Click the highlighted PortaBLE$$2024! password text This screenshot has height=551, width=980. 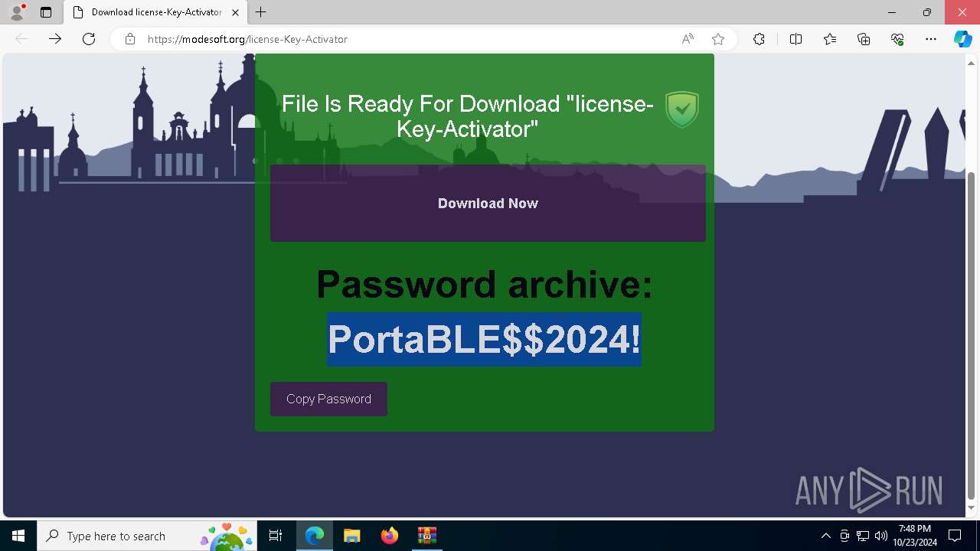(x=484, y=339)
